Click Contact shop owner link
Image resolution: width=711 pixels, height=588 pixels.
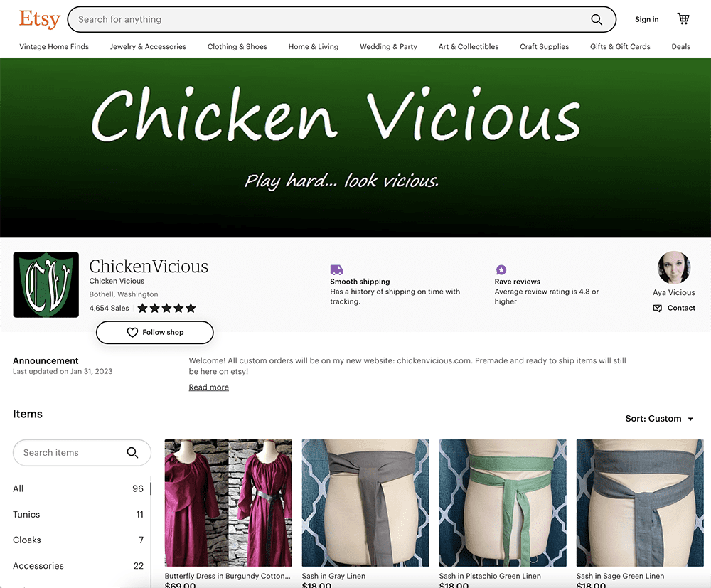click(x=674, y=308)
